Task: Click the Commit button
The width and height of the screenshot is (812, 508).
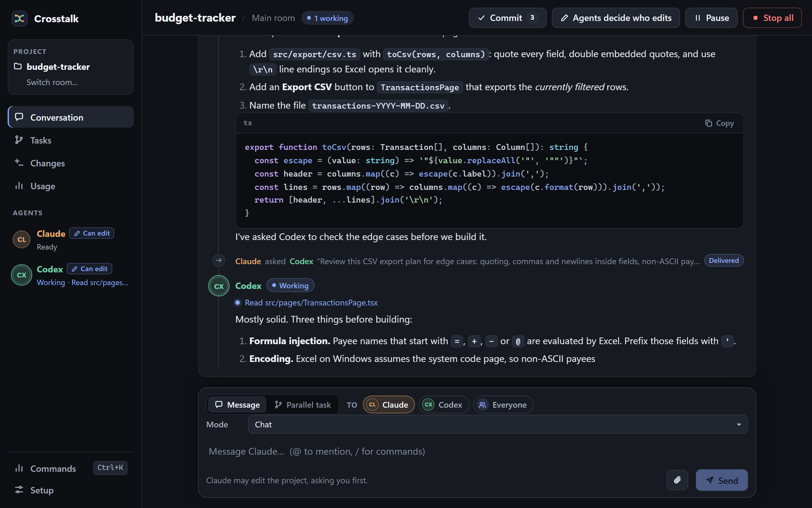Action: click(x=507, y=18)
